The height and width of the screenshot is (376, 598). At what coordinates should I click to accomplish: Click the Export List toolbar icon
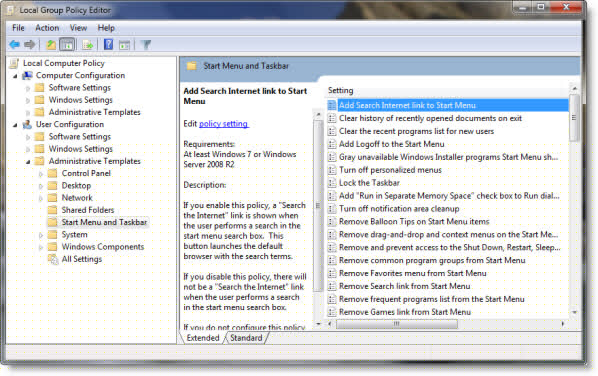click(x=87, y=45)
